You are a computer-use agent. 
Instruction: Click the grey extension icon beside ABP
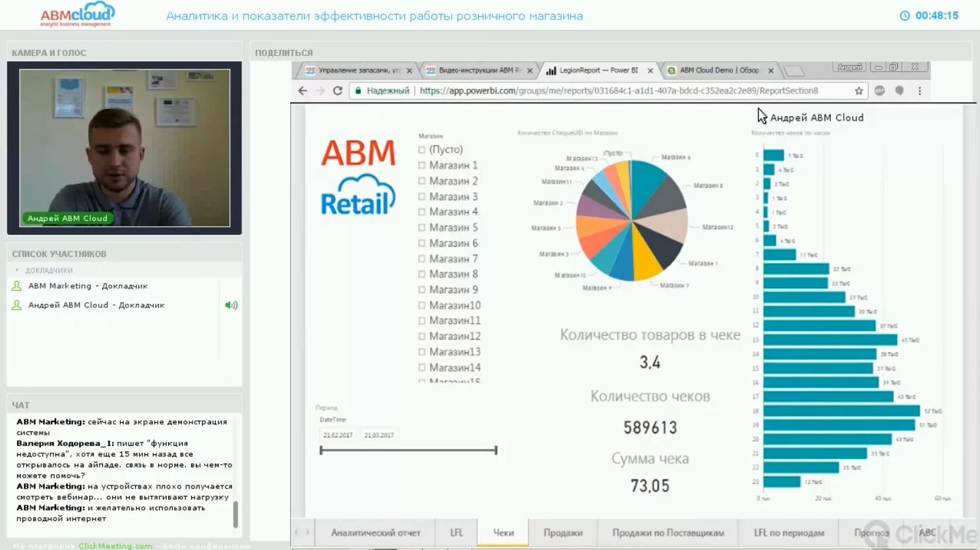point(899,91)
